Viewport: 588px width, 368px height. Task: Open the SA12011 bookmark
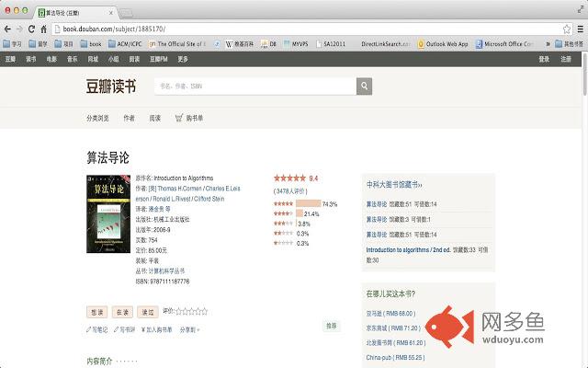point(331,44)
